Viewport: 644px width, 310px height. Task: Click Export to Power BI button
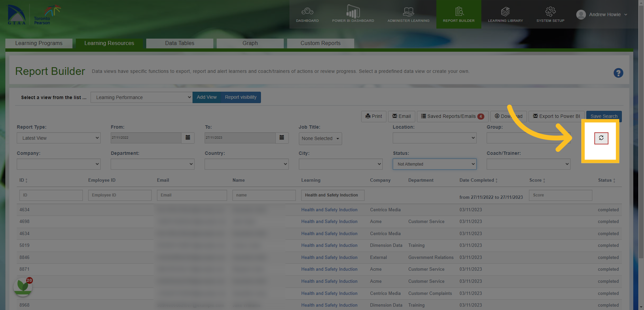556,116
